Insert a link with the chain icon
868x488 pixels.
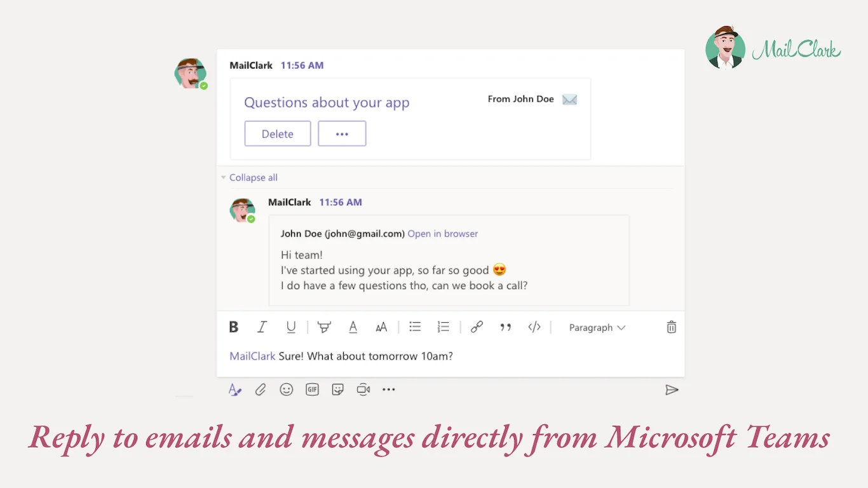coord(477,327)
